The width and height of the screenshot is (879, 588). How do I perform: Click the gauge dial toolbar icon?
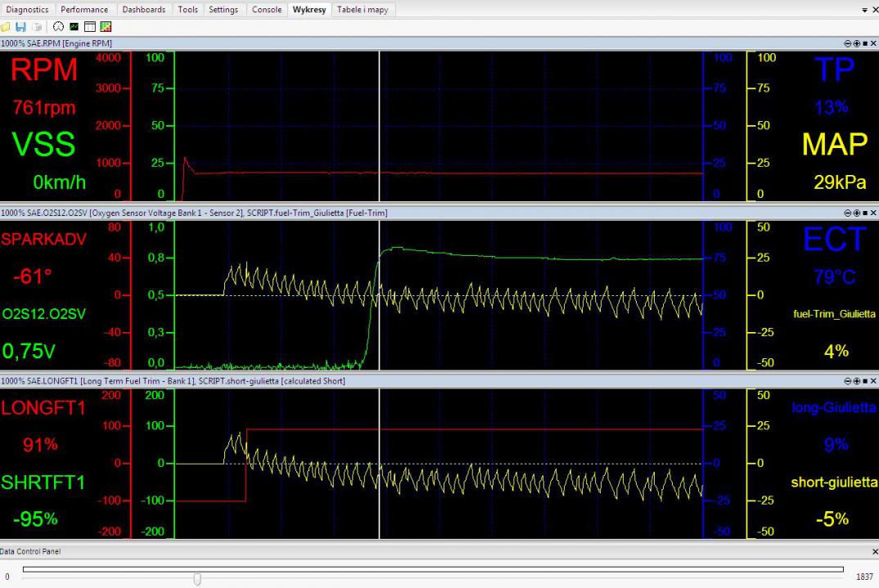coord(58,27)
